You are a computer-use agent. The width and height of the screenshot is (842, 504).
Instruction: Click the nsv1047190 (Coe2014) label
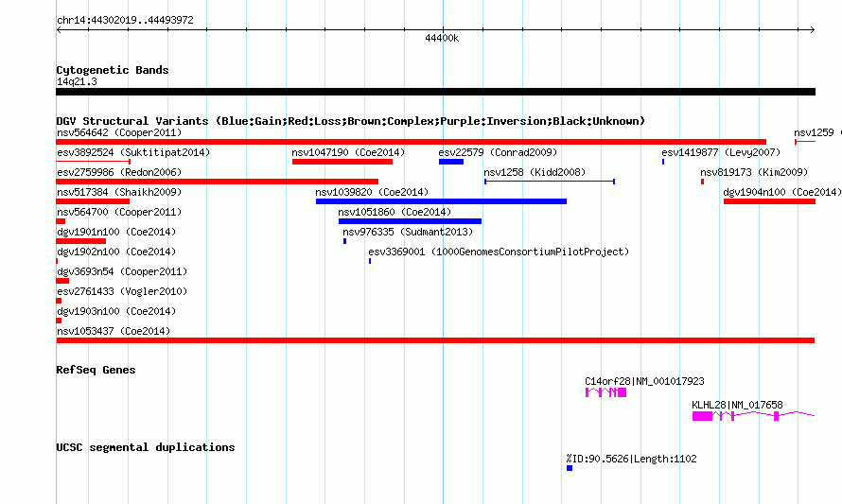coord(348,152)
